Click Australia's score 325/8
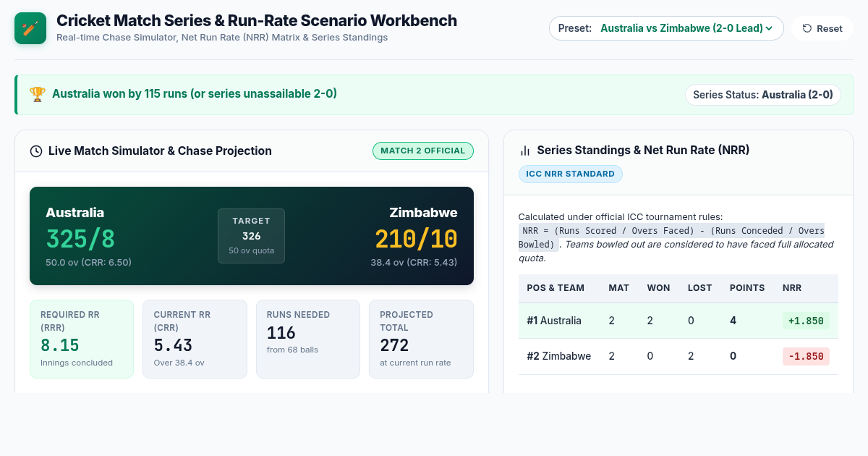The width and height of the screenshot is (868, 456). (x=80, y=239)
